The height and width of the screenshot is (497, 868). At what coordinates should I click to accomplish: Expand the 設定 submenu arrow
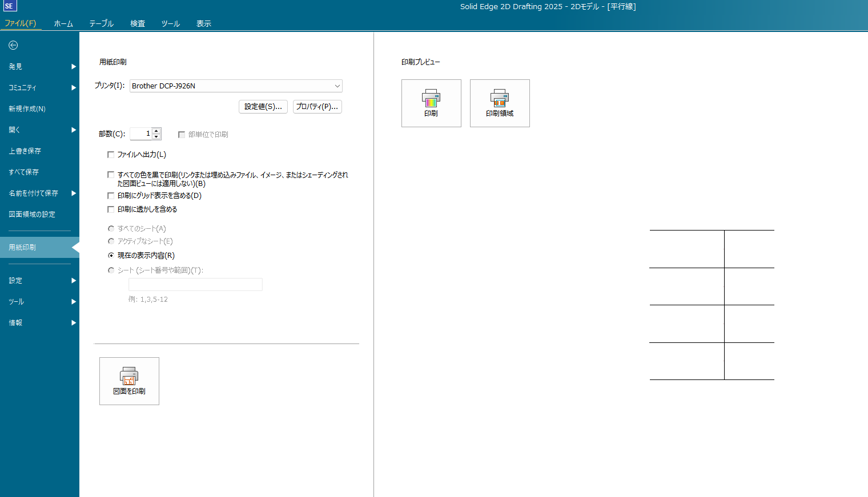(74, 281)
